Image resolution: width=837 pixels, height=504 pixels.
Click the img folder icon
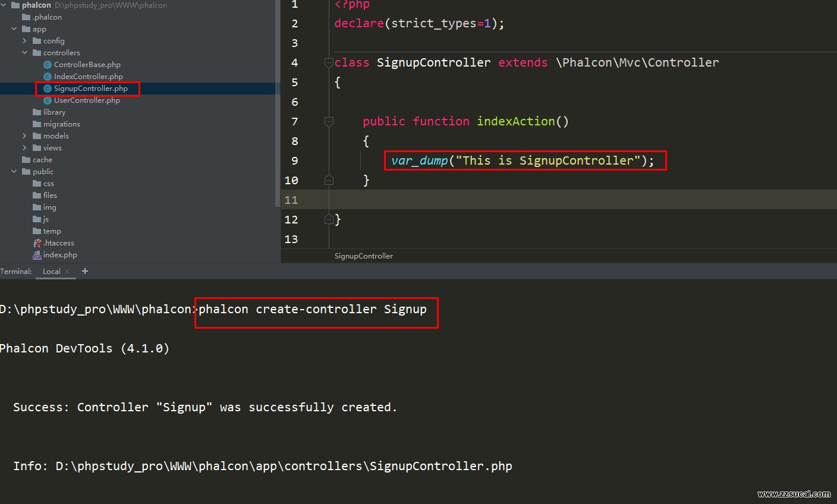pos(37,207)
